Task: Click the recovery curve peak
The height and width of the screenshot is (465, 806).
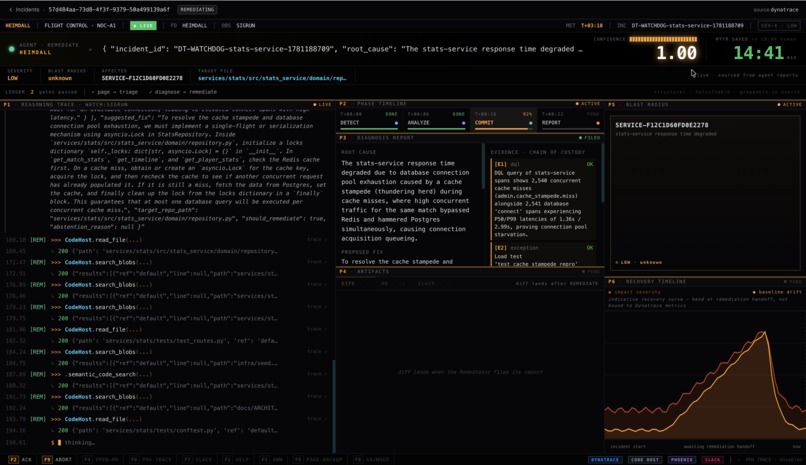Action: point(764,333)
